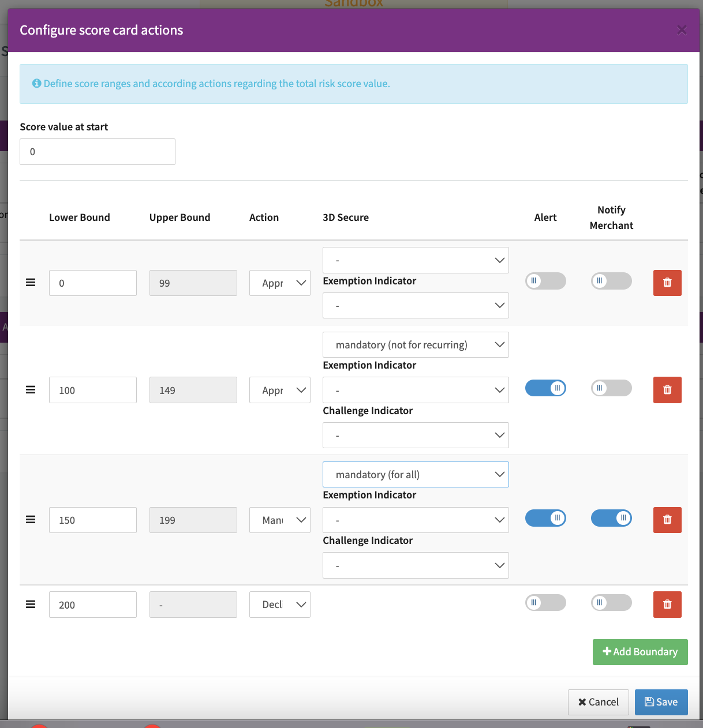Delete the row with lower bound 200
The width and height of the screenshot is (703, 728).
point(667,605)
